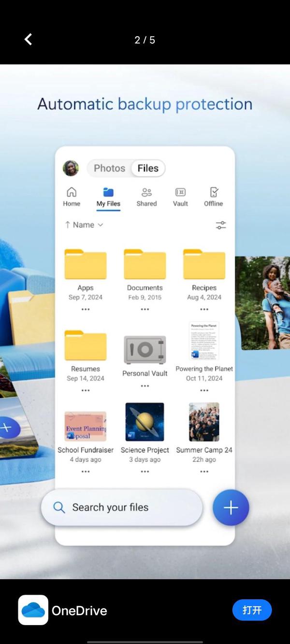Tap the OneDrive app icon
This screenshot has width=290, height=644.
click(33, 610)
